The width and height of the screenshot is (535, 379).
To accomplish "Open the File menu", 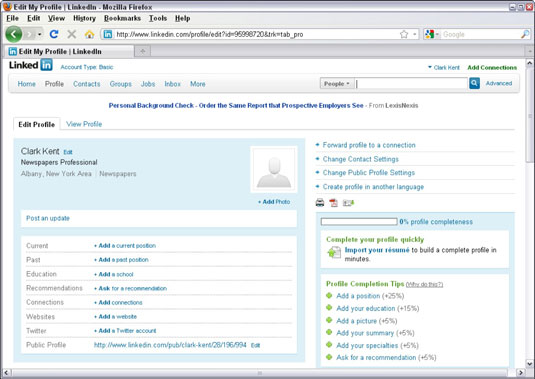I will 13,18.
